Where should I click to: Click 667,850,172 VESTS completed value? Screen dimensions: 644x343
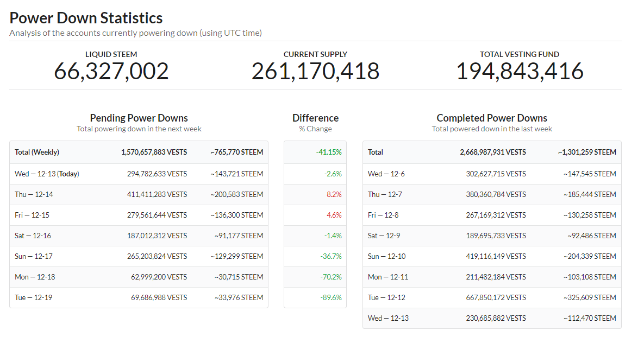[495, 297]
